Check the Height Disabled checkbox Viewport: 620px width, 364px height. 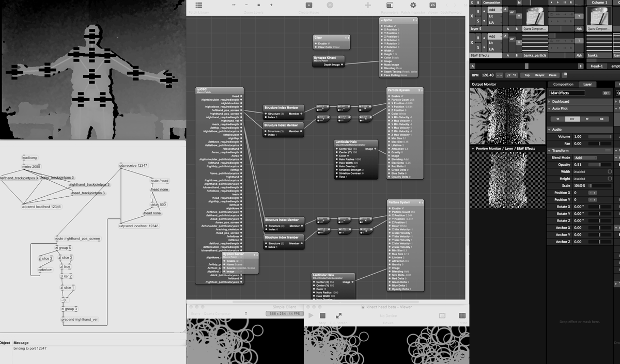(x=610, y=179)
